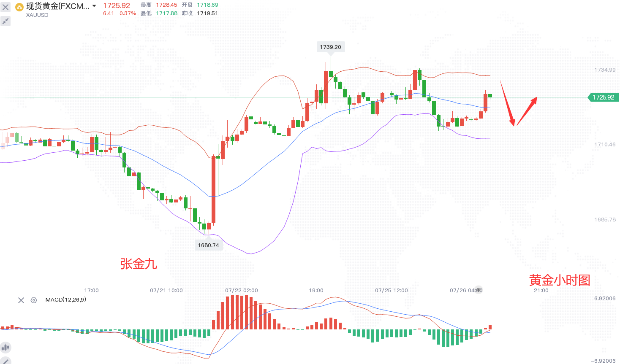The height and width of the screenshot is (364, 620).
Task: Open MACD indicator settings hexagon icon
Action: click(x=34, y=300)
